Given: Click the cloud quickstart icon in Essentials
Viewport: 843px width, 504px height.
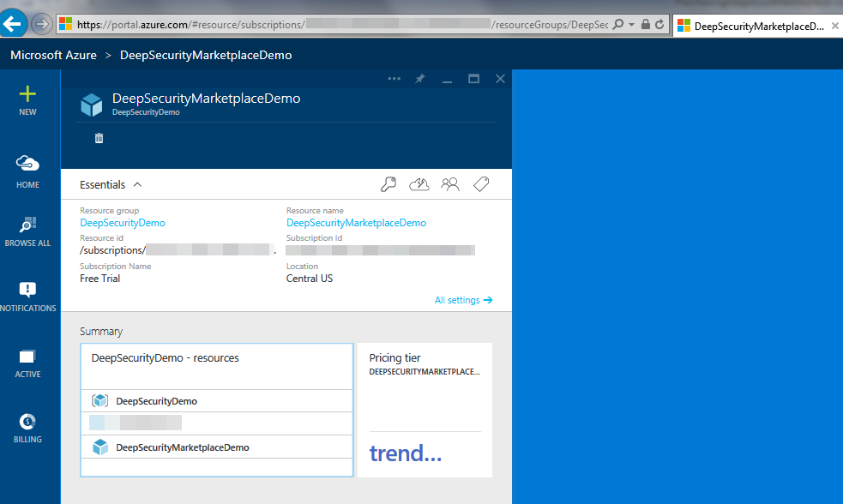Looking at the screenshot, I should pos(419,184).
